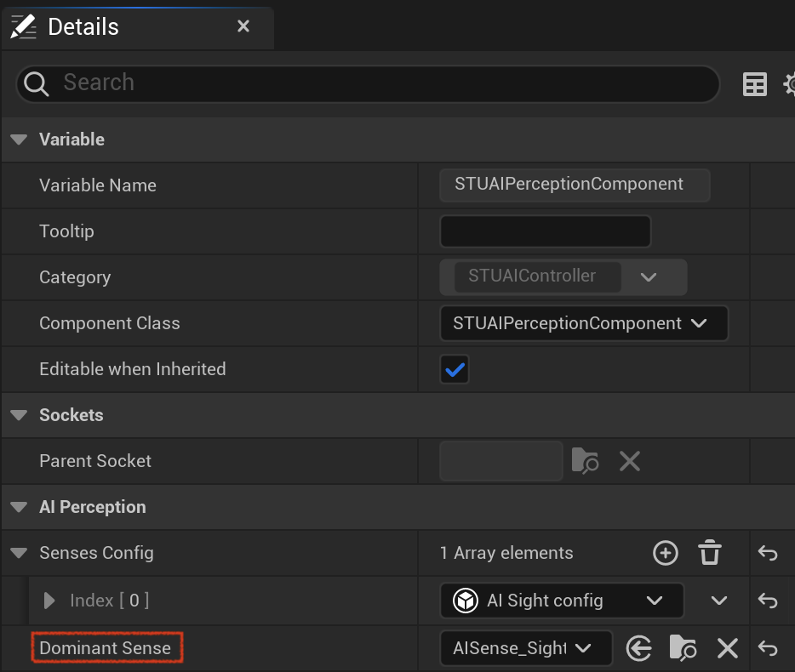Reset Senses Config to default value

click(x=768, y=553)
